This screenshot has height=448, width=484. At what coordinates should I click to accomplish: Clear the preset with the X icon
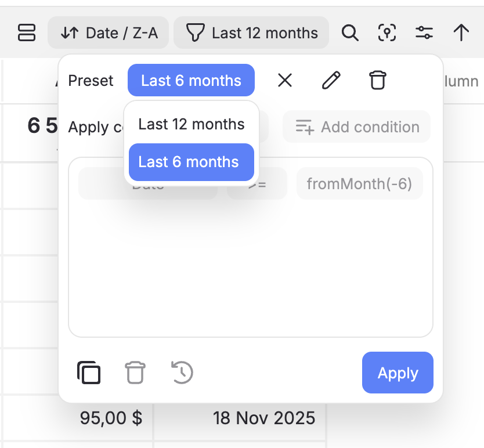pyautogui.click(x=284, y=80)
